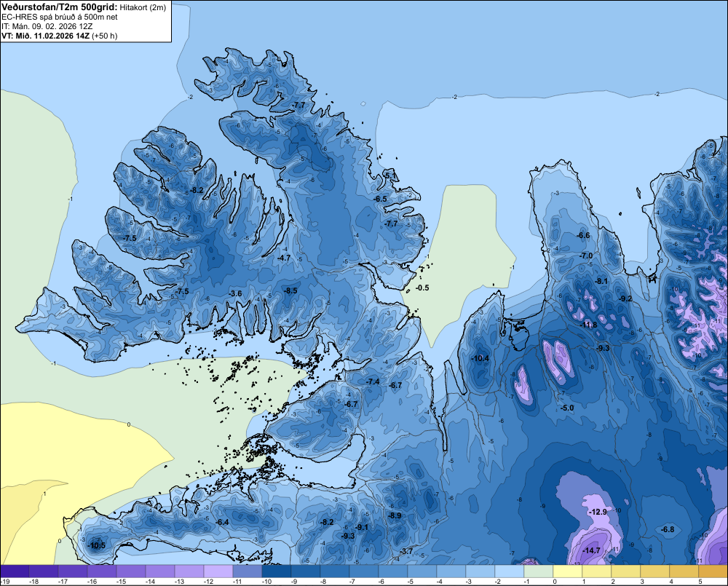Click the -0.5 temperature value on the coast
The width and height of the screenshot is (728, 586).
click(x=422, y=288)
